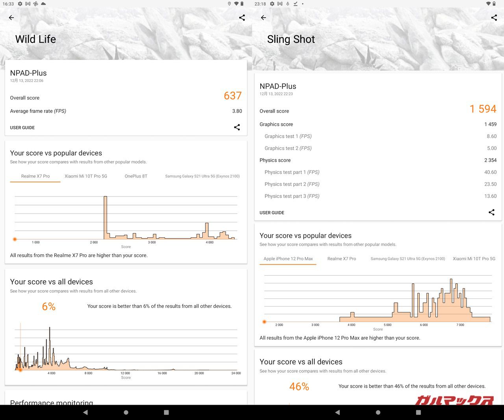The height and width of the screenshot is (420, 504).
Task: Open USER GUIDE in Wild Life card
Action: 22,128
